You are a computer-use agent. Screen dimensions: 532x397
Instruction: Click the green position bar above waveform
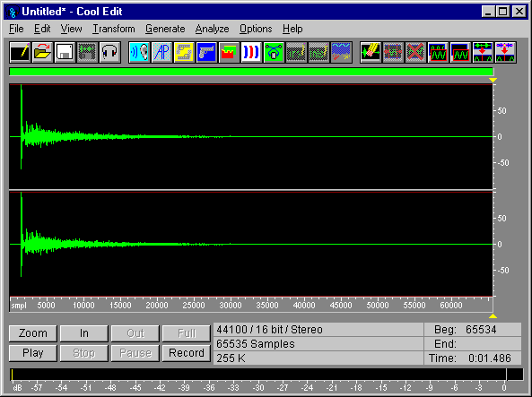pos(251,72)
